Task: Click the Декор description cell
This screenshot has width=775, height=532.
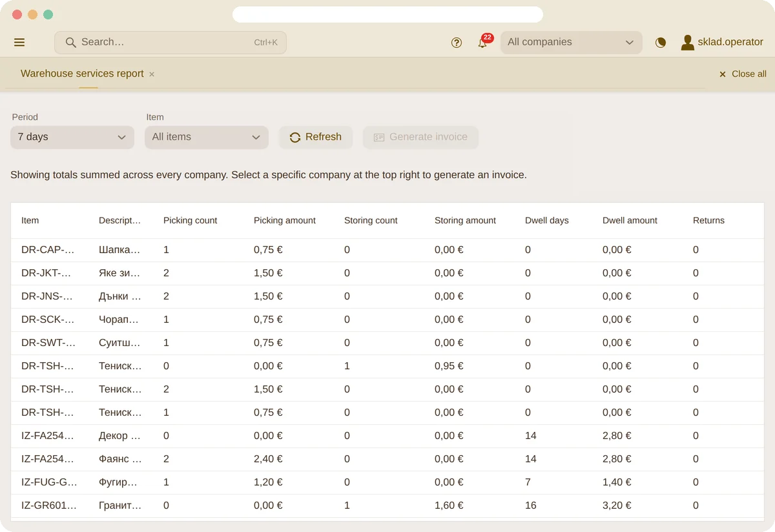Action: click(120, 436)
